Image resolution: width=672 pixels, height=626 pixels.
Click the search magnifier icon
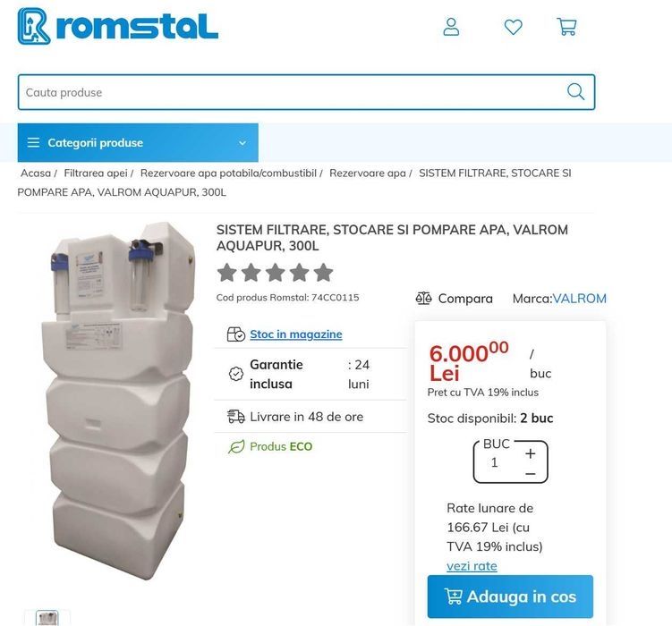(x=575, y=91)
